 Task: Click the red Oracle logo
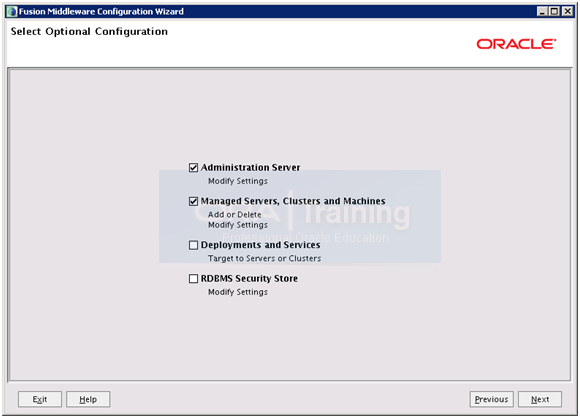pyautogui.click(x=516, y=44)
